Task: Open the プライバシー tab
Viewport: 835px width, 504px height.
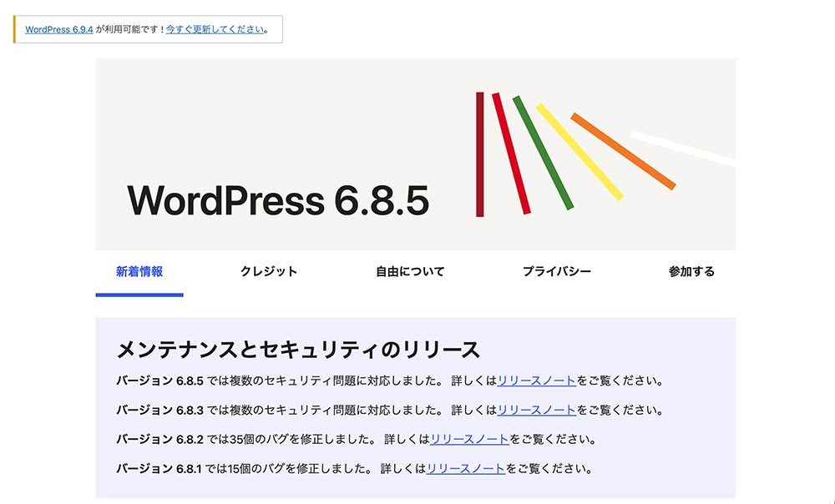Action: (557, 271)
